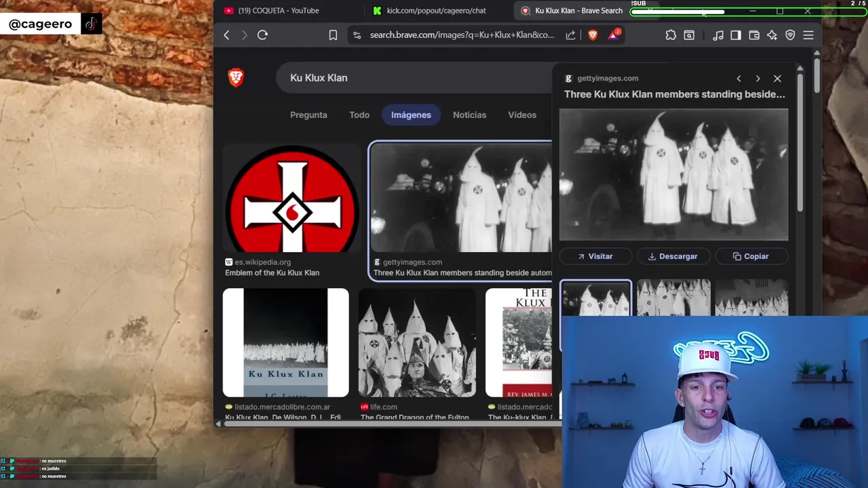The height and width of the screenshot is (488, 868).
Task: Open the Pregunta search category
Action: pyautogui.click(x=309, y=115)
